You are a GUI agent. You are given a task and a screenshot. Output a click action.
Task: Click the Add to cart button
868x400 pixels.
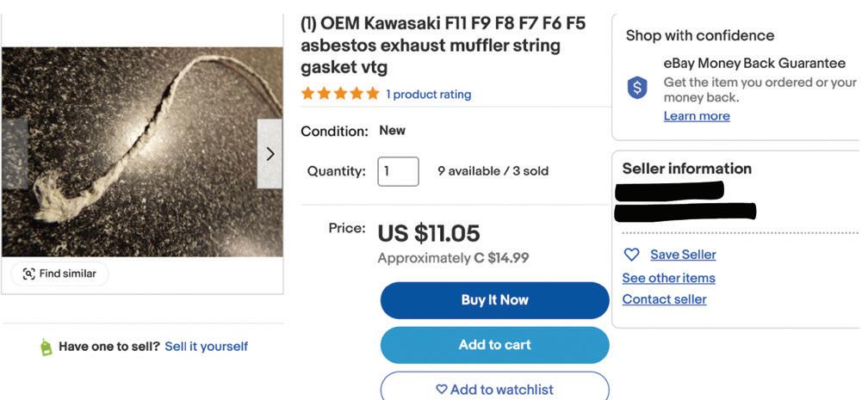click(494, 345)
